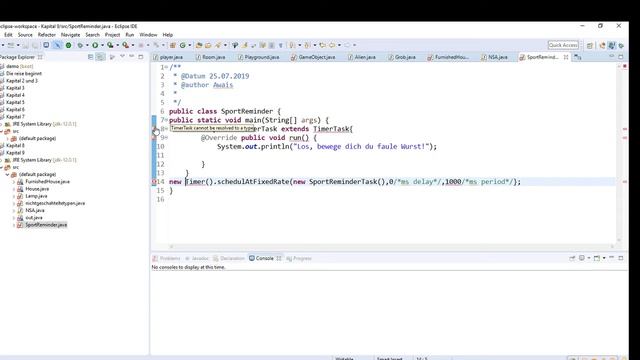Toggle Mark Occurrences highlighter icon
The width and height of the screenshot is (640, 360).
click(x=244, y=45)
